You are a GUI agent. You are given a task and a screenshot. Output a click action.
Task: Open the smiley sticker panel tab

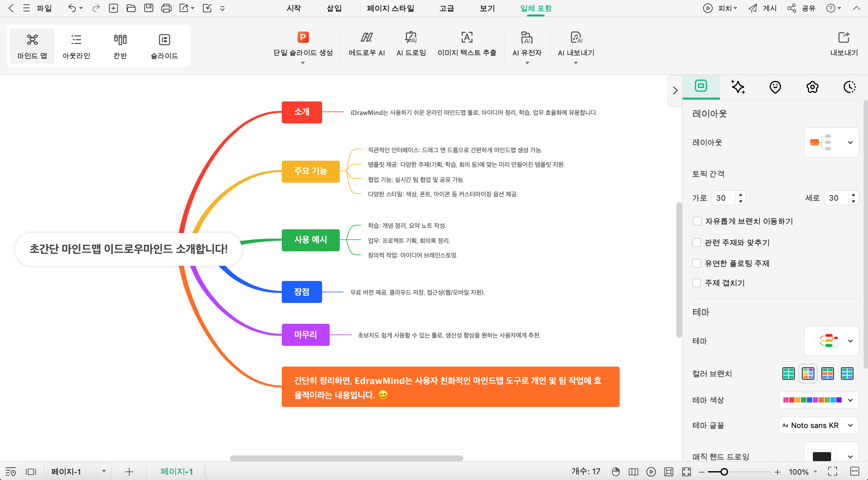[x=775, y=87]
